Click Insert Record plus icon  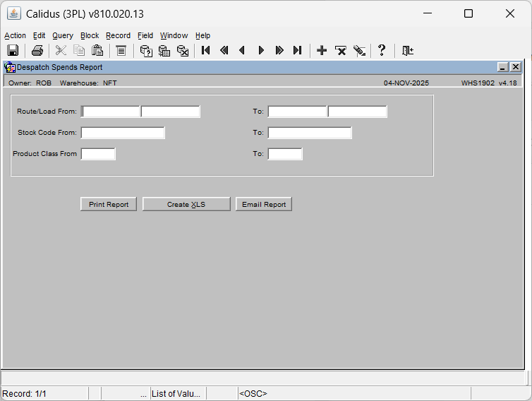pyautogui.click(x=322, y=50)
